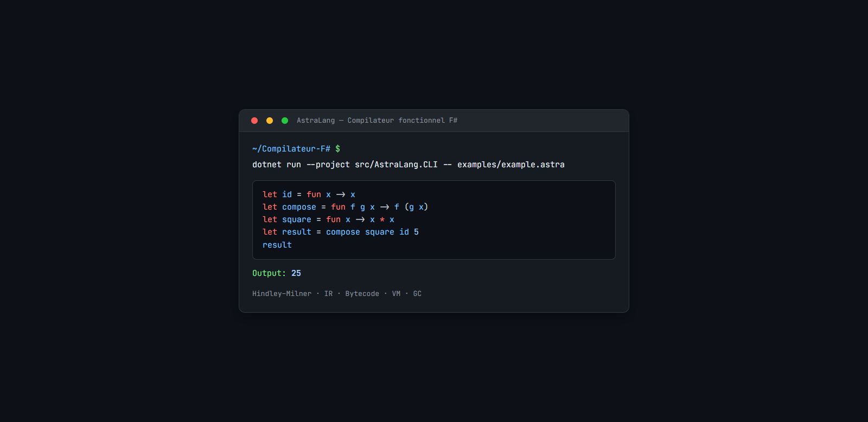
Task: Click the VM footer label
Action: [x=396, y=294]
